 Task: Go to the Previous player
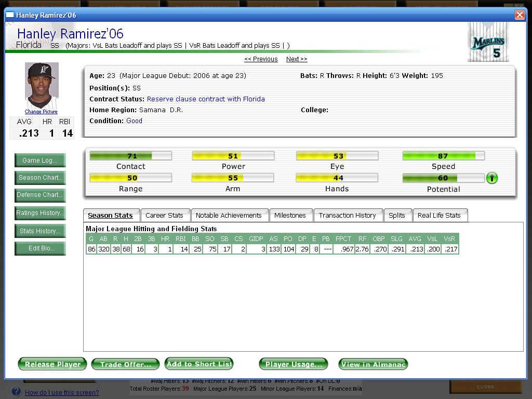click(261, 59)
